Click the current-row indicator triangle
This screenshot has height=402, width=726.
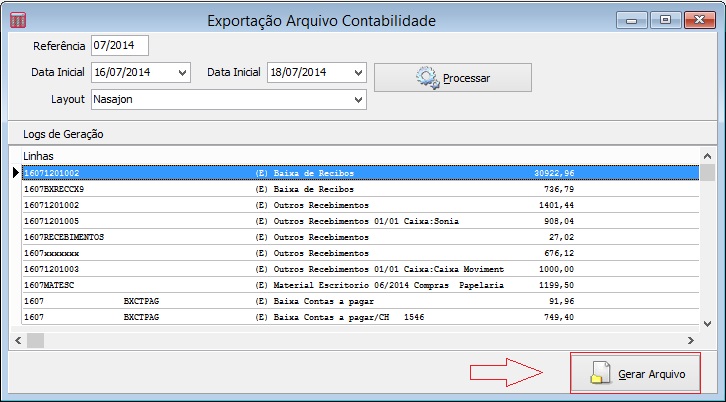16,173
